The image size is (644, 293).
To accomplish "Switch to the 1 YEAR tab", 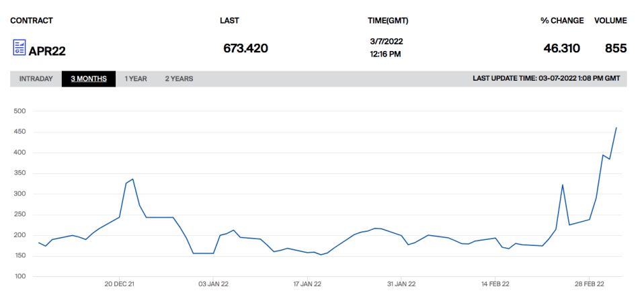I will pyautogui.click(x=136, y=79).
